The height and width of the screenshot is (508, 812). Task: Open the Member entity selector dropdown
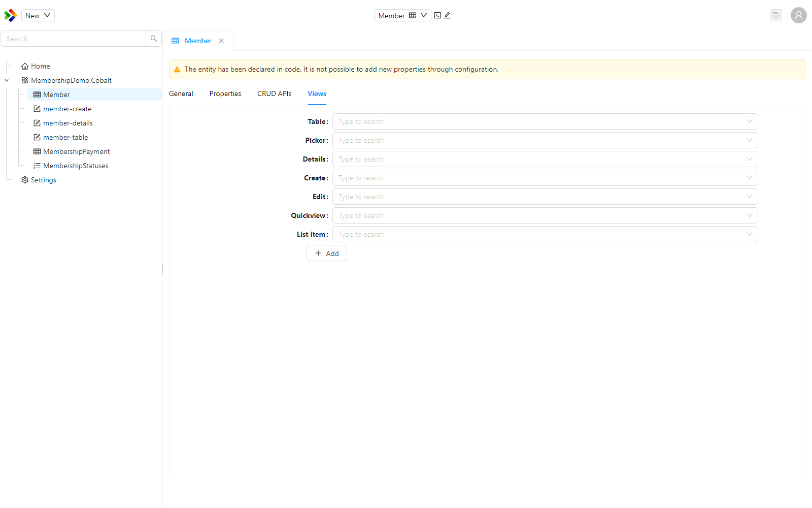coord(402,15)
